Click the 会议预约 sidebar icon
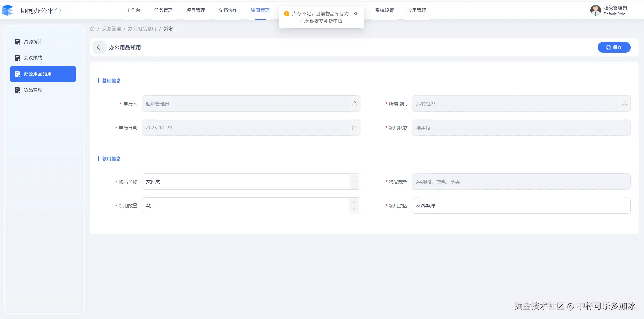Viewport: 644px width, 319px height. [17, 58]
